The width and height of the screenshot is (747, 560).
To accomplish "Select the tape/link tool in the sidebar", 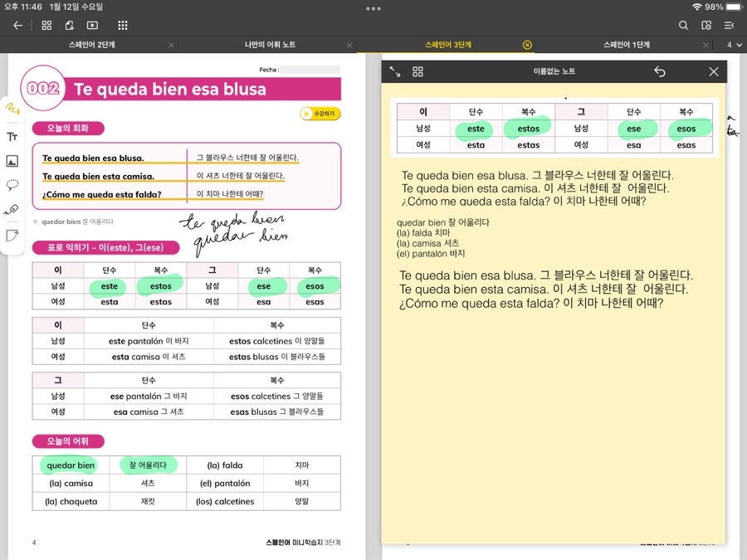I will tap(12, 210).
